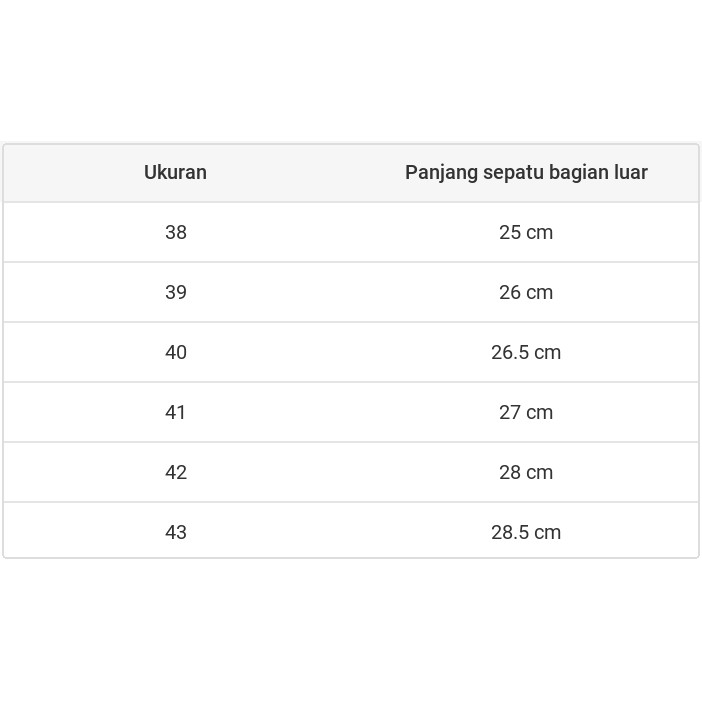Highlight the table row for size 41
The height and width of the screenshot is (702, 702).
click(x=350, y=412)
